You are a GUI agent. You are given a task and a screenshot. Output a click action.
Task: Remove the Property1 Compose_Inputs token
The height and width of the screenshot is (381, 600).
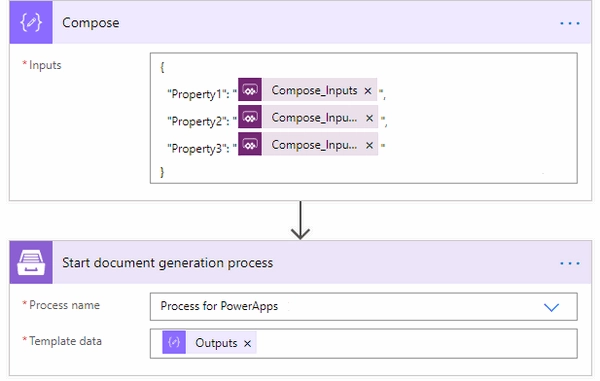coord(368,91)
